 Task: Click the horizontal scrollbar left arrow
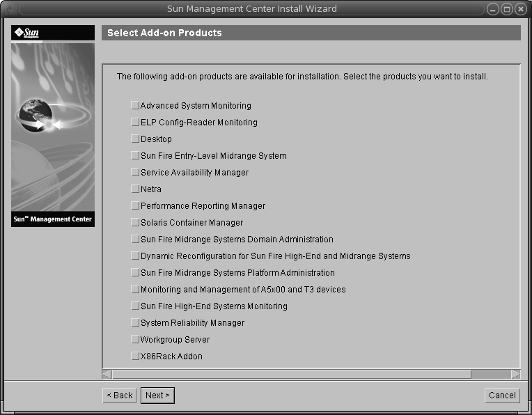click(x=107, y=375)
